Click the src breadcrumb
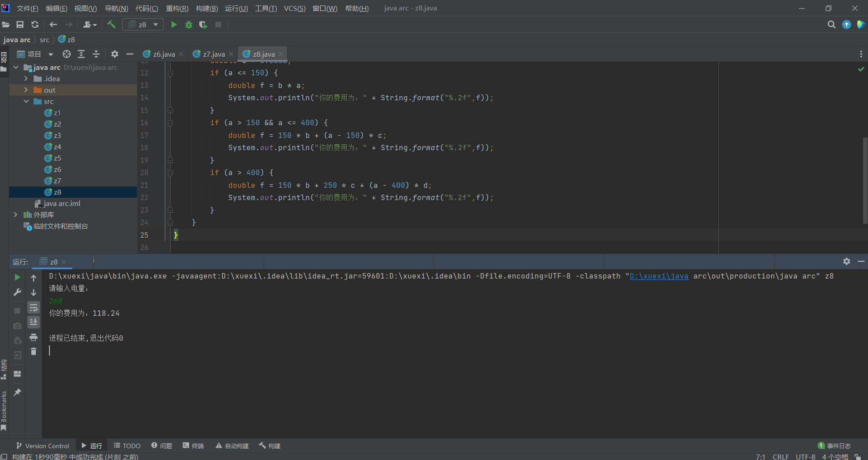Screen dimensions: 868x460 pos(44,40)
